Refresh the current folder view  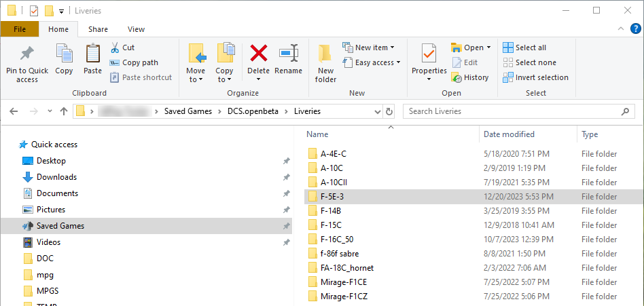[x=389, y=111]
